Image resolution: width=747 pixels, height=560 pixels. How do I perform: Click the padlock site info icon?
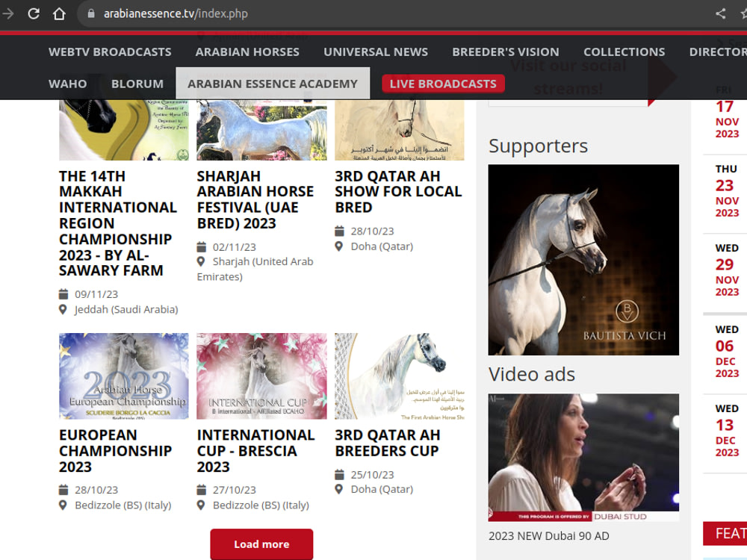point(91,13)
